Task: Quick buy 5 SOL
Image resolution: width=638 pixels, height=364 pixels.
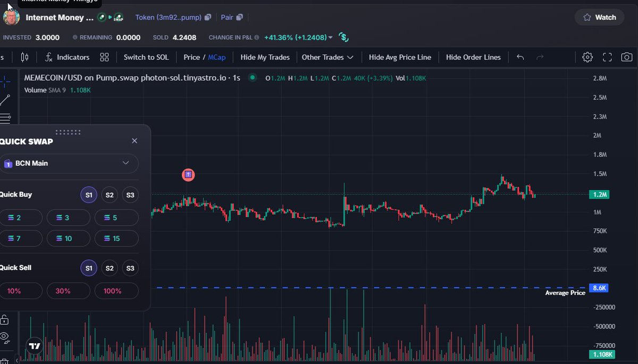Action: 116,218
